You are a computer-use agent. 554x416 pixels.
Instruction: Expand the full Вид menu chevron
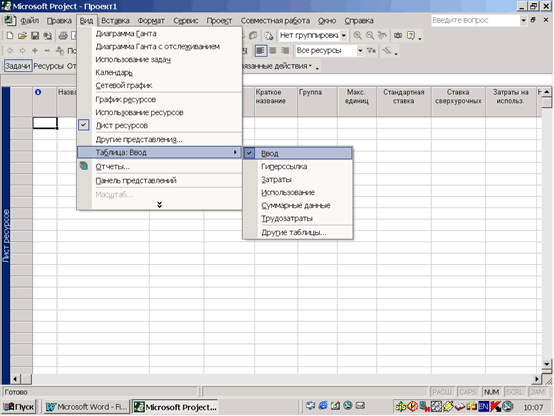pyautogui.click(x=159, y=205)
